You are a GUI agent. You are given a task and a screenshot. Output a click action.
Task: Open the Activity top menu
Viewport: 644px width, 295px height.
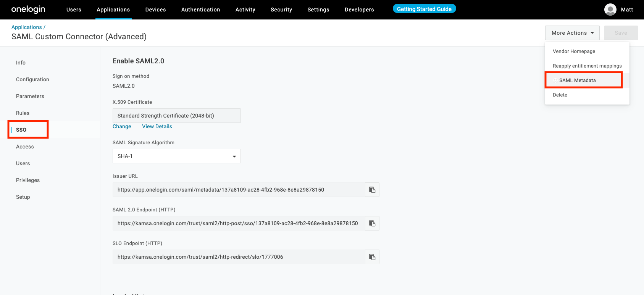tap(245, 10)
